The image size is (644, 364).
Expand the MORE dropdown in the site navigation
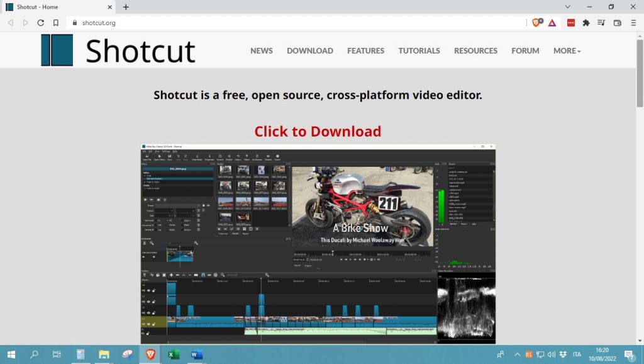coord(565,51)
